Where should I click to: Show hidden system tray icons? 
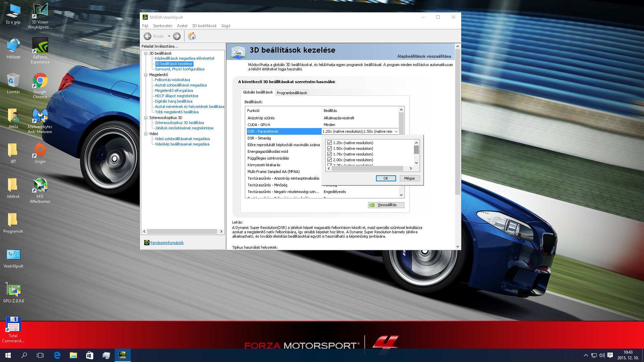point(586,355)
